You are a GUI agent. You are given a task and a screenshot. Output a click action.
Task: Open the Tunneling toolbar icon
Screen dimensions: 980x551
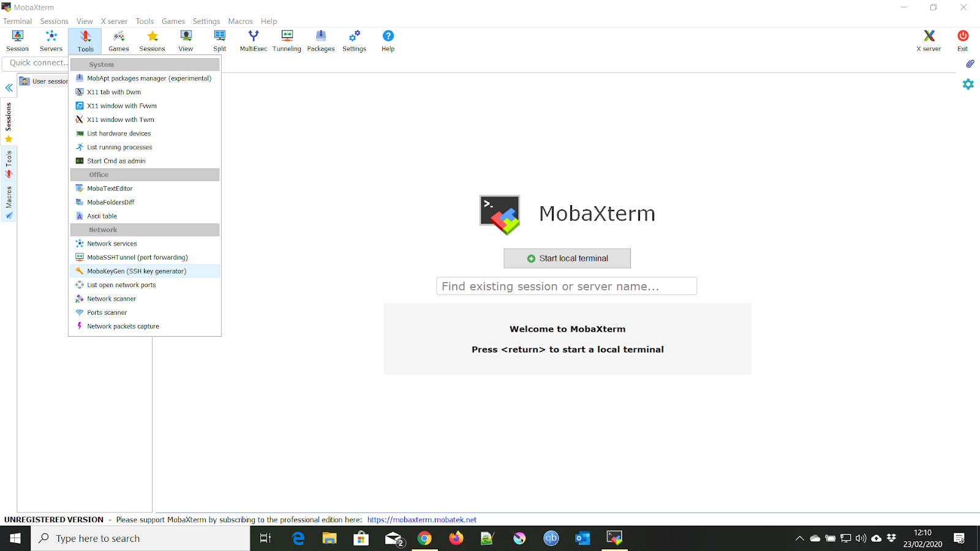click(287, 41)
